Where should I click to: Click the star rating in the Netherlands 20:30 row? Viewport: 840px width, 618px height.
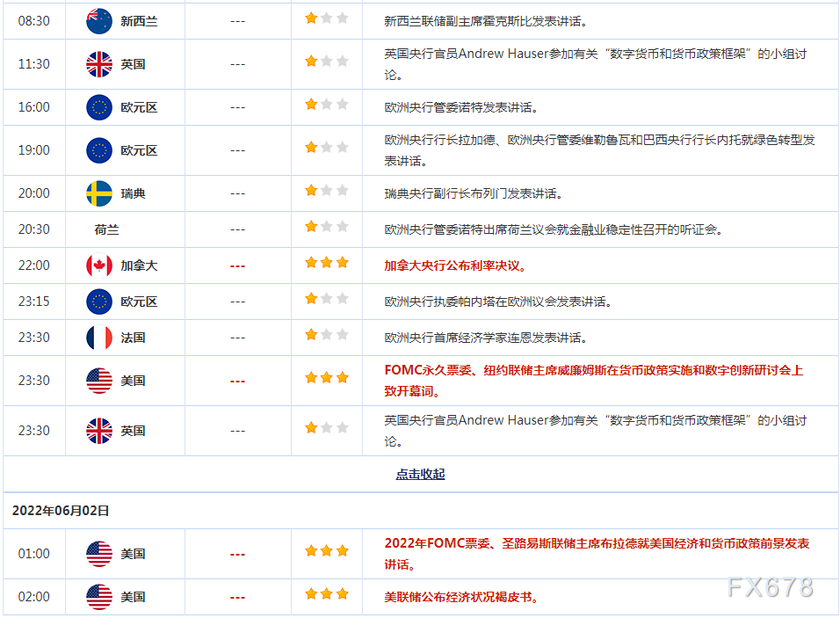(x=326, y=227)
